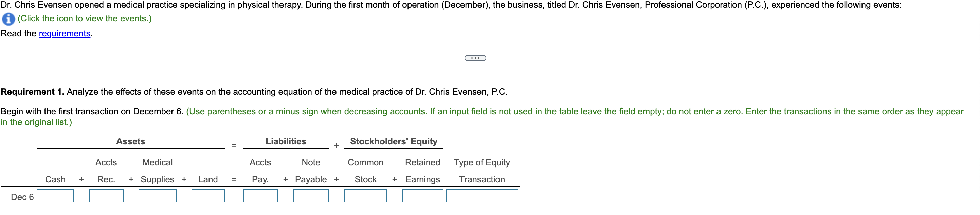Open the requirements link

(x=63, y=34)
